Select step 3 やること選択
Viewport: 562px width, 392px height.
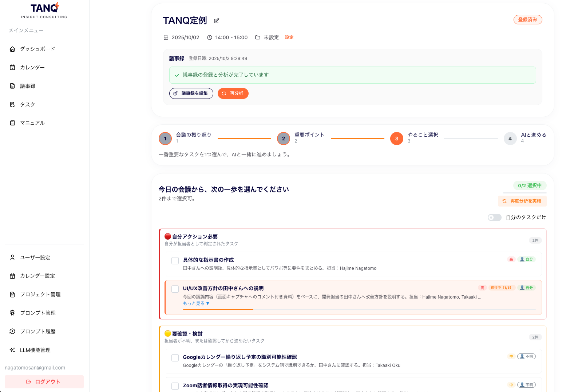(x=397, y=139)
